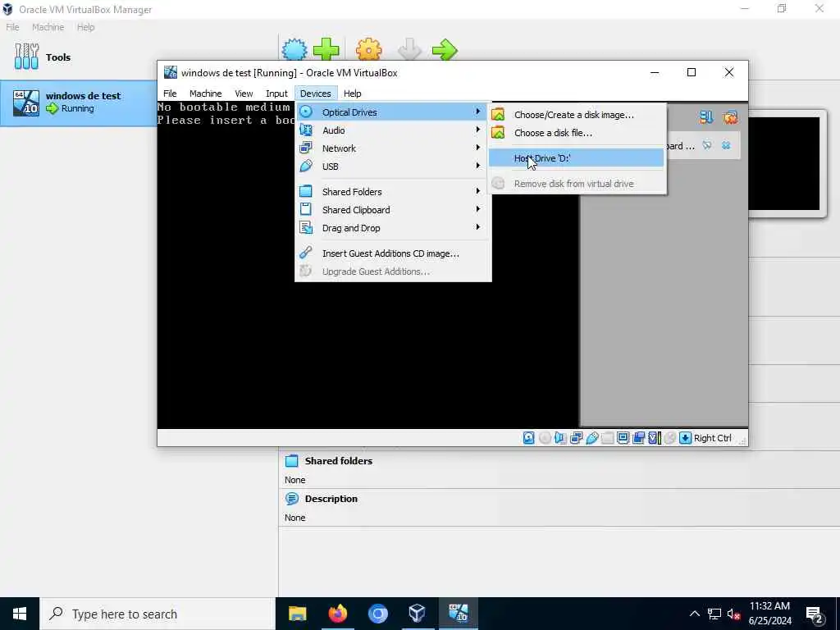Viewport: 840px width, 630px height.
Task: Dismiss the notification with its close icon
Action: click(726, 145)
